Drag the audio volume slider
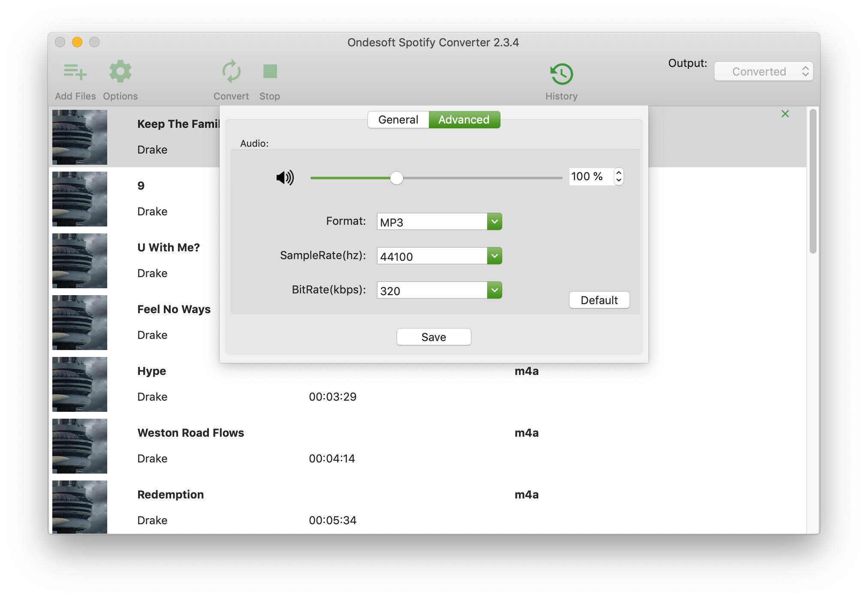This screenshot has height=598, width=868. tap(396, 176)
